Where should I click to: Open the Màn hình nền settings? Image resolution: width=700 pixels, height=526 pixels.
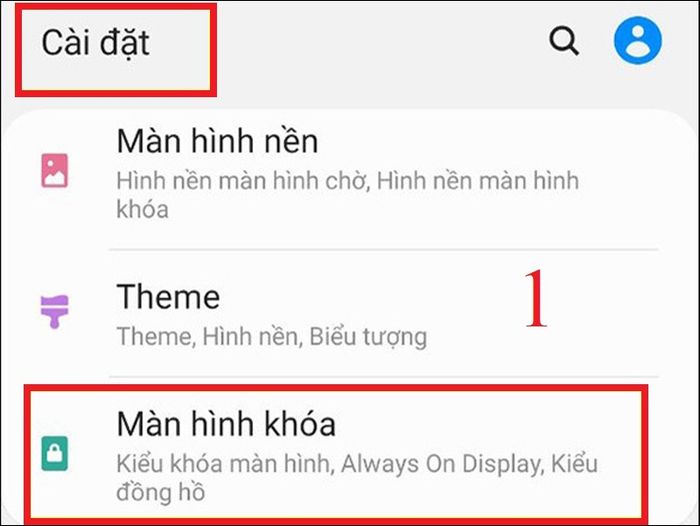click(350, 179)
